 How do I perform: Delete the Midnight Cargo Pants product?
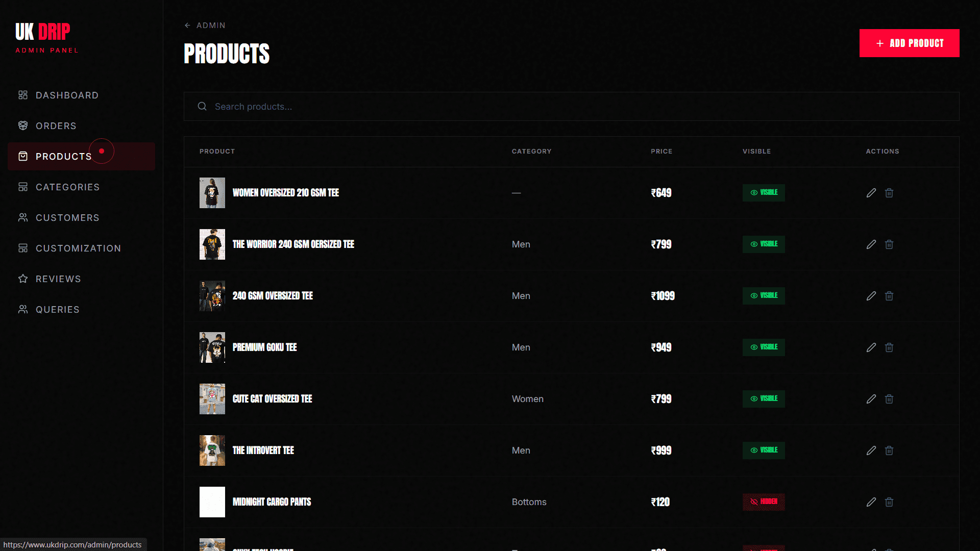click(x=889, y=502)
